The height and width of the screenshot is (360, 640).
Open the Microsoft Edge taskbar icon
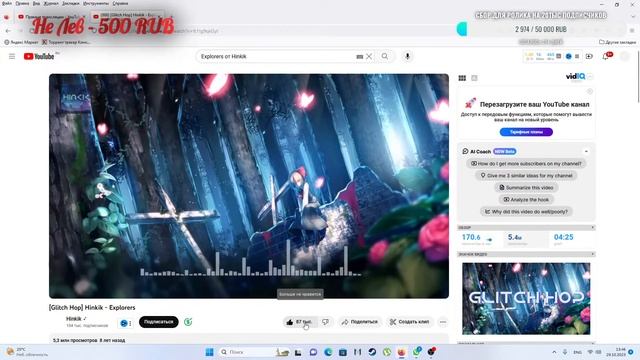pos(328,352)
